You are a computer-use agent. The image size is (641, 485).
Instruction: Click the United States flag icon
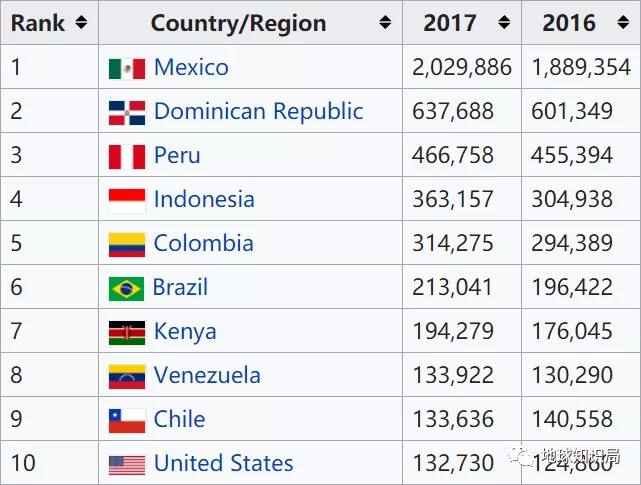127,464
